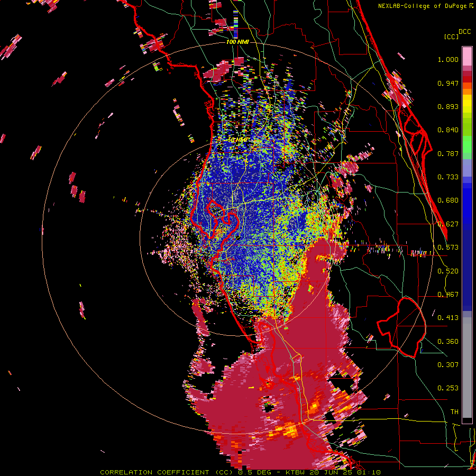
Task: Click the NEXLAB-College of DuPage credit text
Action: pos(425,6)
